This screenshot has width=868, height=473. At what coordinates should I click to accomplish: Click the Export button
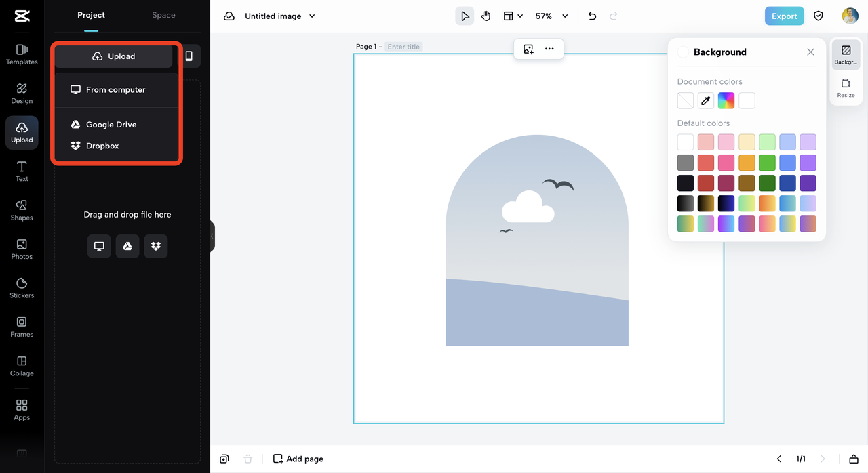785,16
